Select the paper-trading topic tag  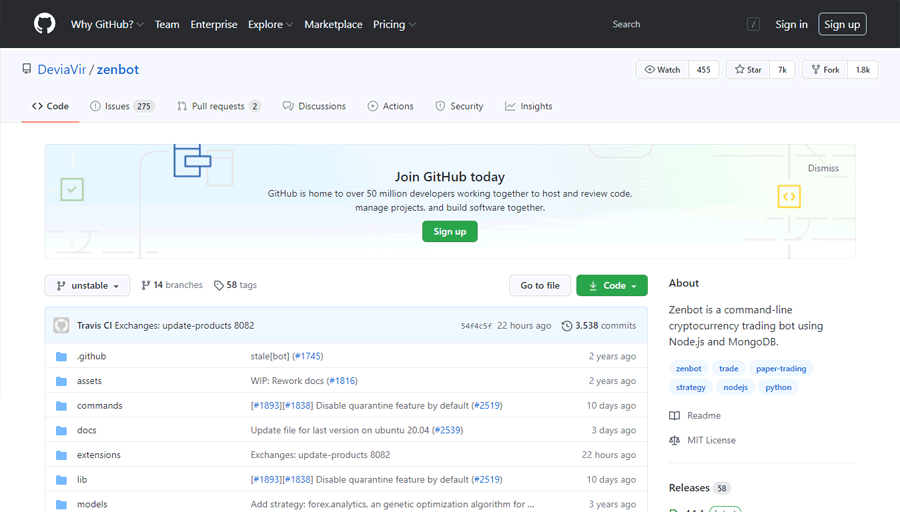[x=781, y=369]
